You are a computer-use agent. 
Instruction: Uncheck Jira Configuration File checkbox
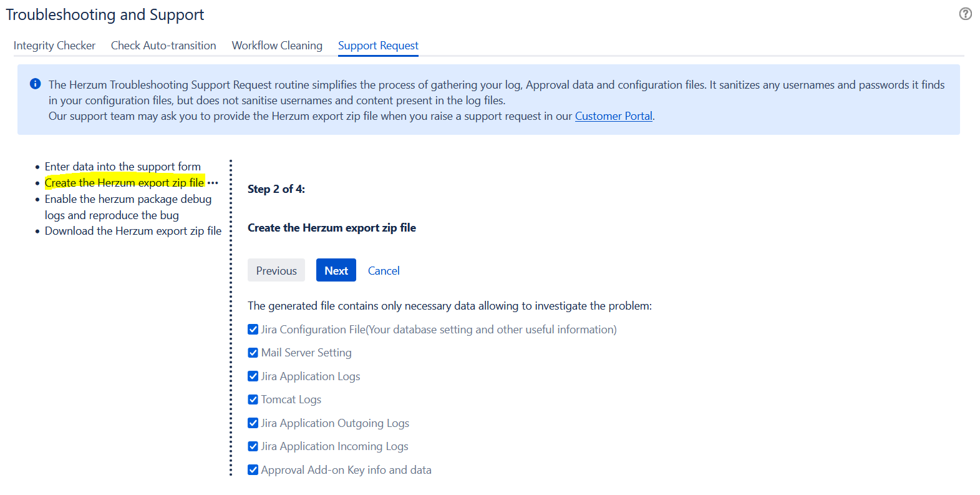tap(253, 330)
